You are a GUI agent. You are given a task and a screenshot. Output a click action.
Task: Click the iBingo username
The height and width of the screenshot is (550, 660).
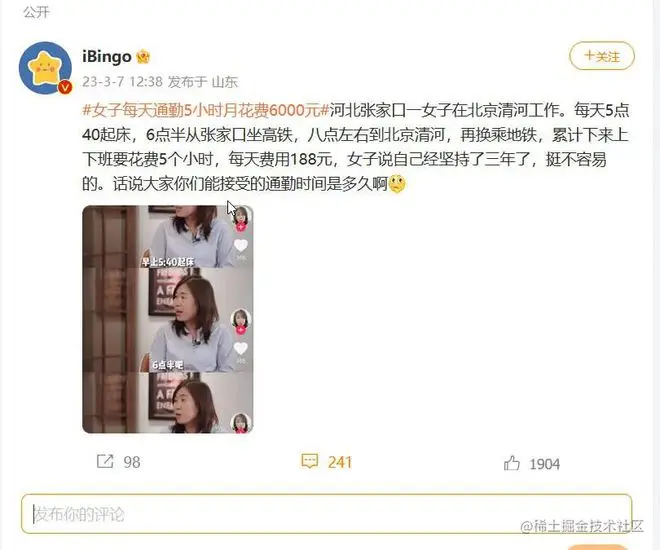coord(106,56)
